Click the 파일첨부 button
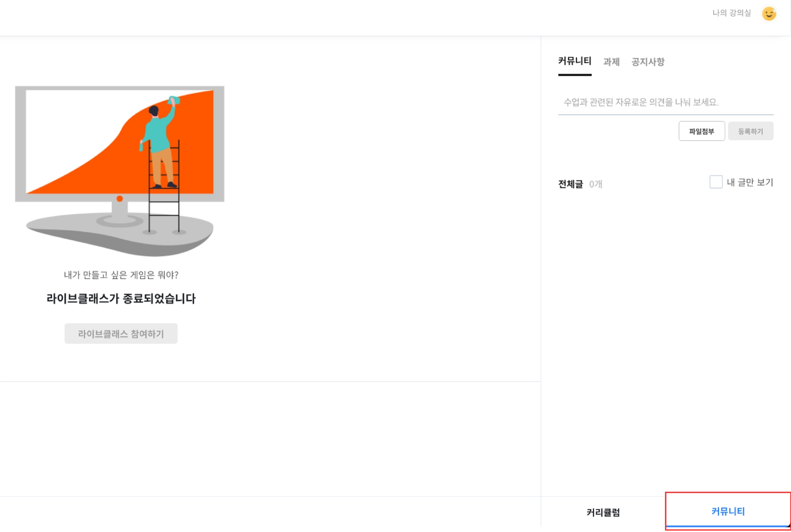Screen dimensions: 791x532 point(701,131)
